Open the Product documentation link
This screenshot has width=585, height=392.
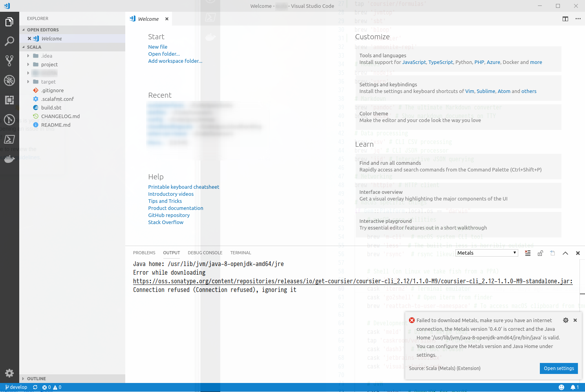175,208
